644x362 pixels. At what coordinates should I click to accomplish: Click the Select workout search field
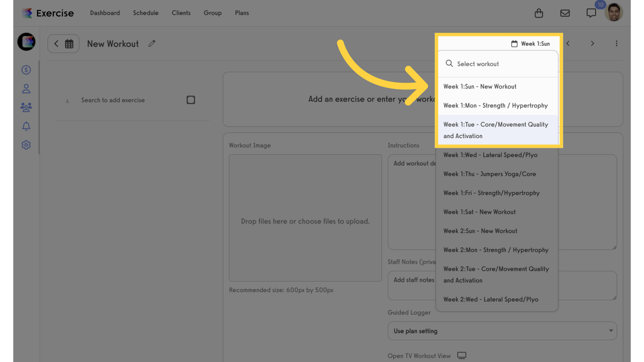[x=497, y=63]
